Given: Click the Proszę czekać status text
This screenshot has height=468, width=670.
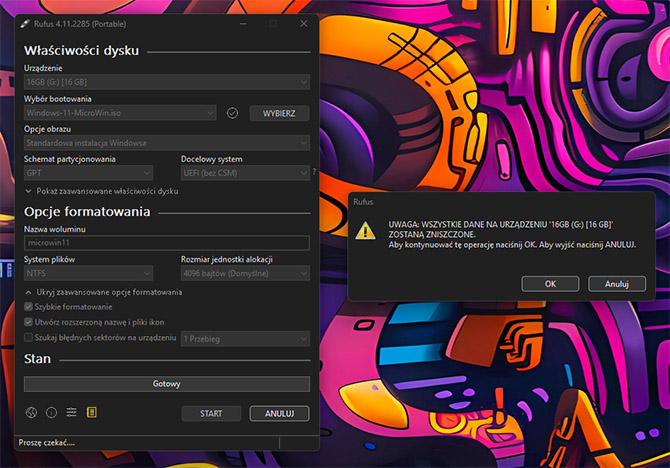Looking at the screenshot, I should pyautogui.click(x=47, y=443).
